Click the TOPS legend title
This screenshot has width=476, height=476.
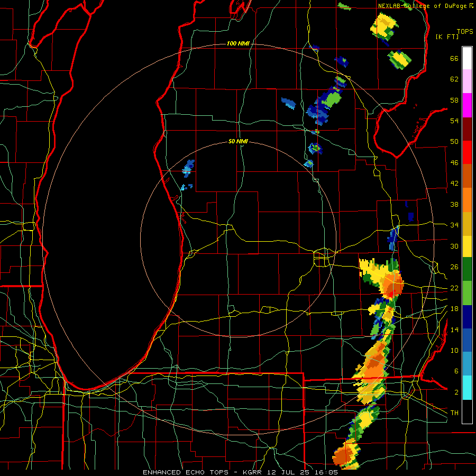465,32
